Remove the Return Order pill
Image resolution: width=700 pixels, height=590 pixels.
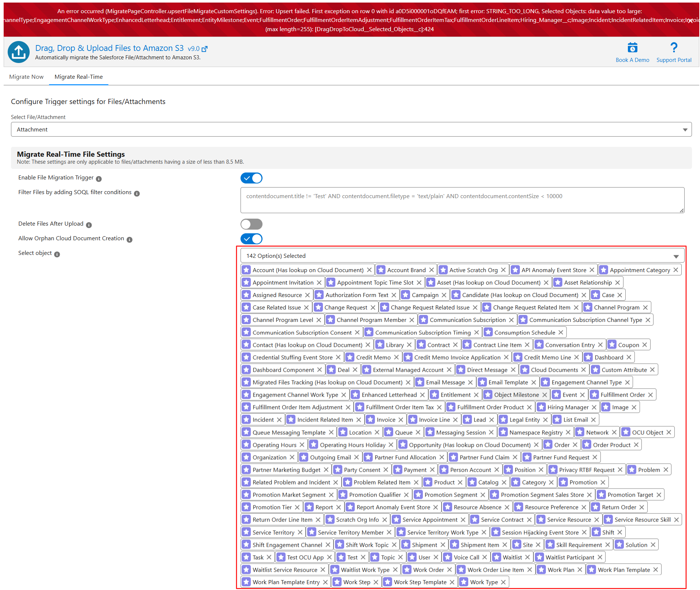point(642,507)
